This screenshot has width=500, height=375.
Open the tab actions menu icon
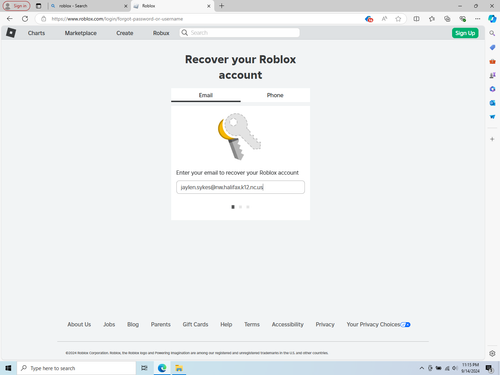click(x=39, y=6)
